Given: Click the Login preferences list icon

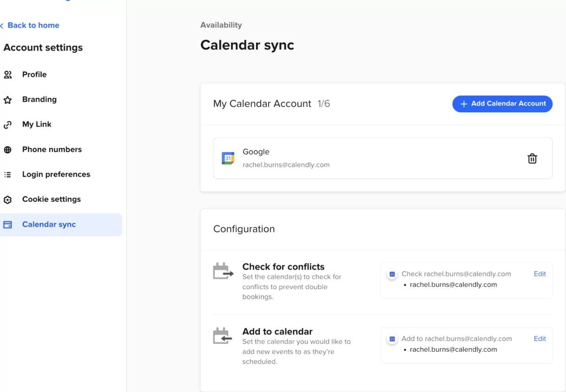Looking at the screenshot, I should pyautogui.click(x=7, y=175).
